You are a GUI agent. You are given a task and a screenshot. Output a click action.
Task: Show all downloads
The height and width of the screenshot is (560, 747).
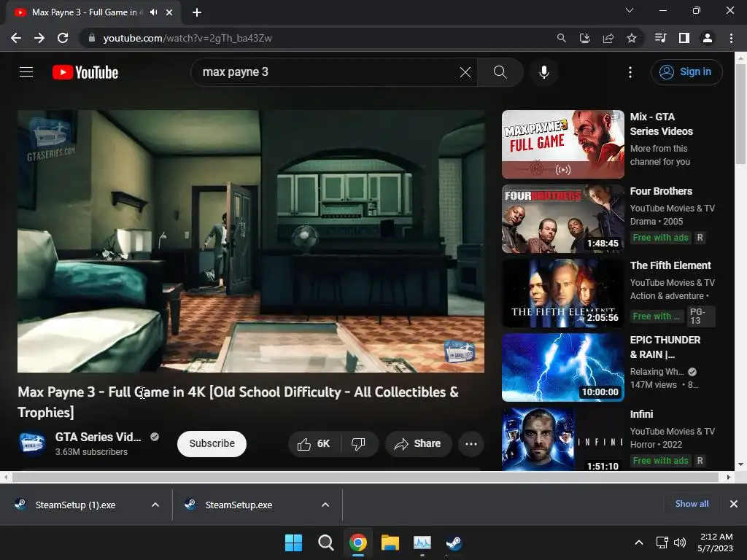pyautogui.click(x=692, y=504)
